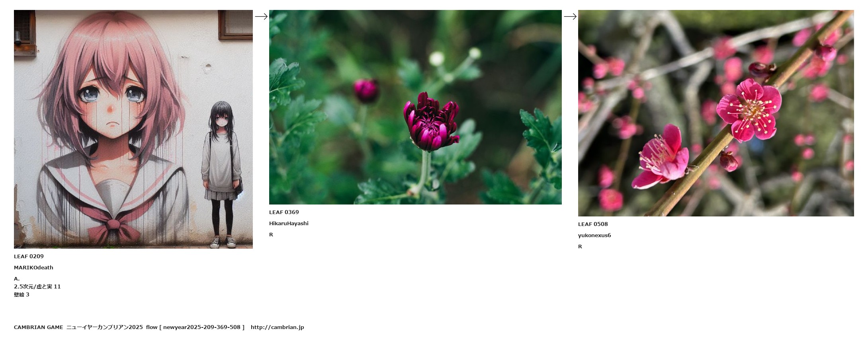868x337 pixels.
Task: Click the 2.5次元/虚と実 11 tag
Action: (37, 286)
